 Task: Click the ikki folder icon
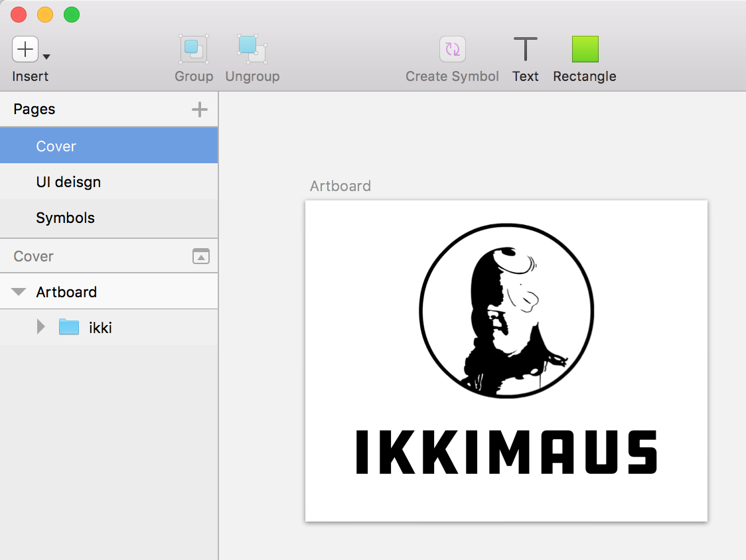click(69, 327)
